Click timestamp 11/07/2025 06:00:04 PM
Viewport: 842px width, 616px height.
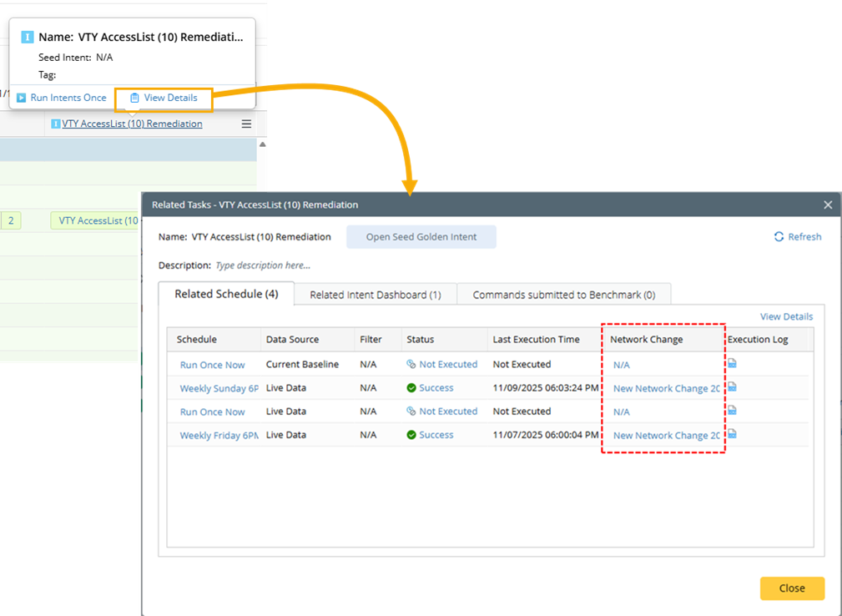546,435
